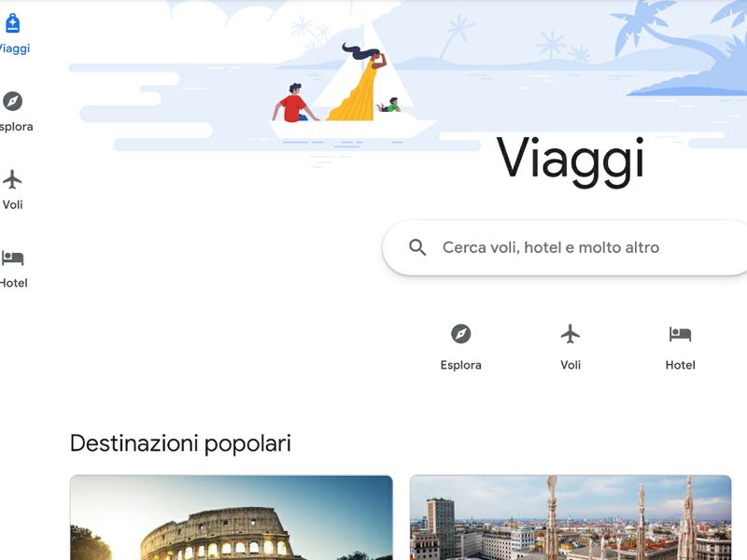This screenshot has height=560, width=747.
Task: Click the Viaggi label in sidebar
Action: click(14, 49)
